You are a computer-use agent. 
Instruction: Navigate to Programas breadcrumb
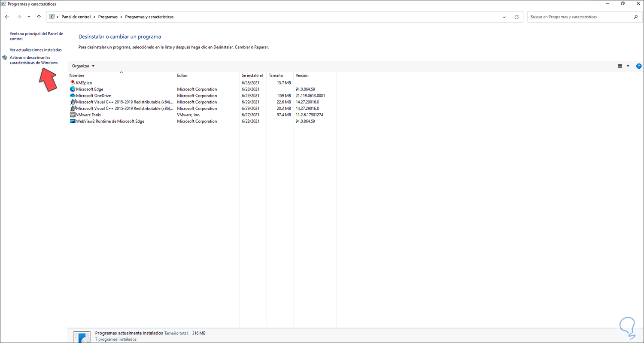click(x=108, y=17)
